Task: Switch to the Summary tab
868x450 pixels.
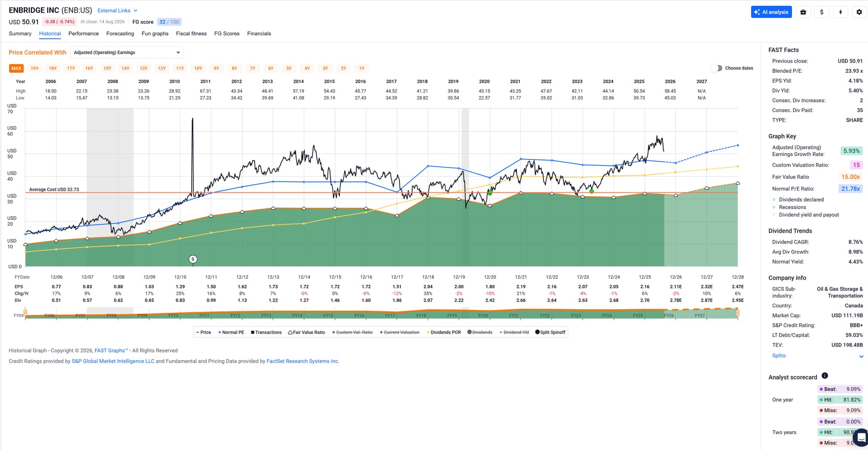Action: tap(20, 33)
